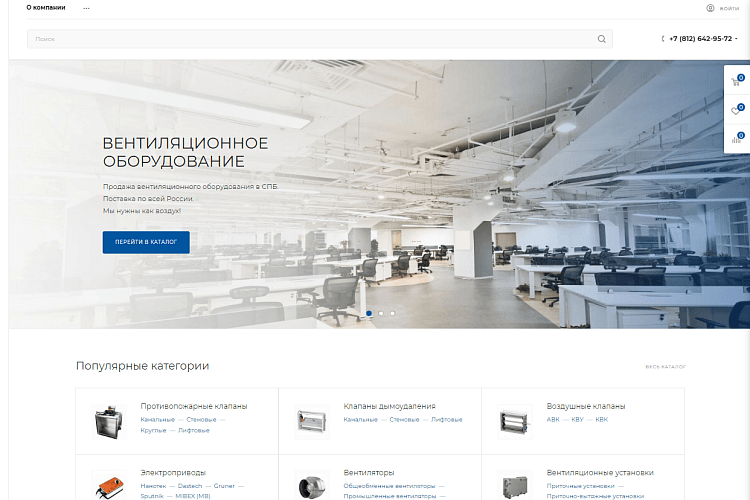Click the user account icon beside Войти

tap(710, 8)
